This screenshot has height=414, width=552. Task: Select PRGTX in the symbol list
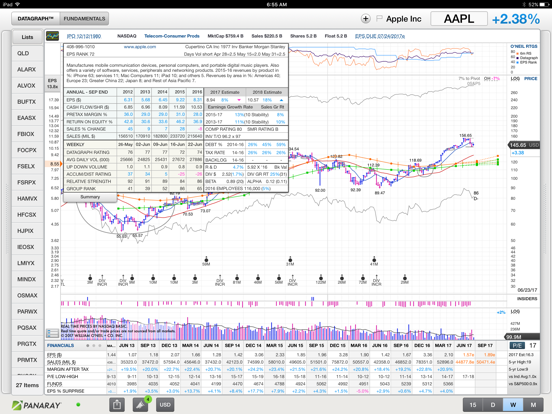tap(27, 344)
